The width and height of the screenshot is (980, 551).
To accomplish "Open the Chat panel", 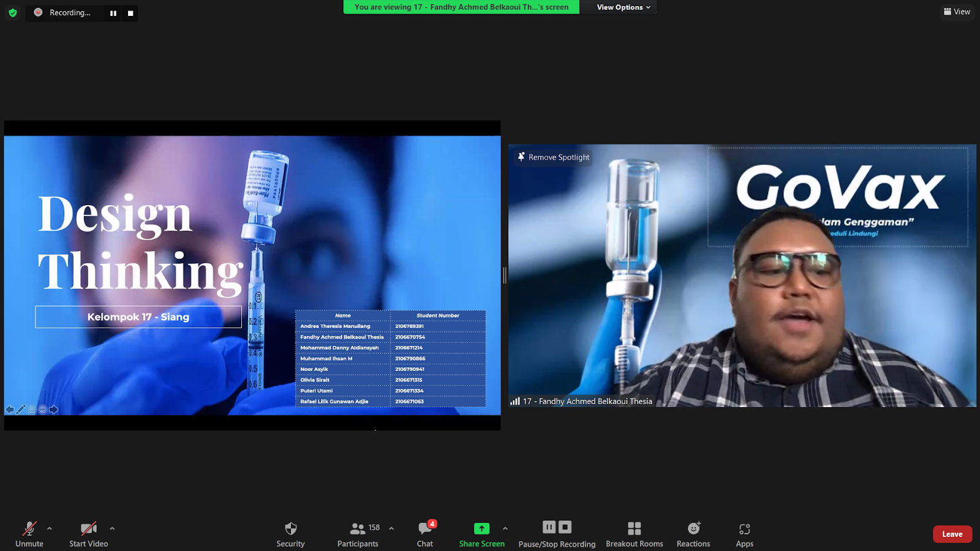I will click(425, 534).
